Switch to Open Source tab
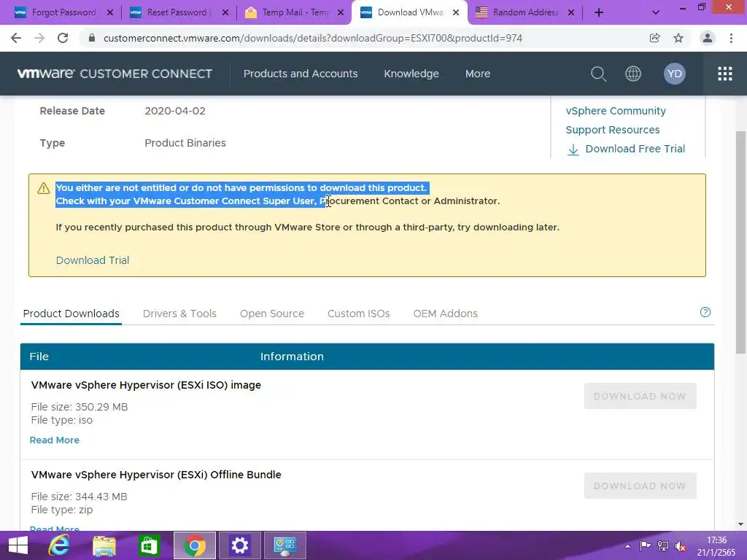 coord(272,314)
